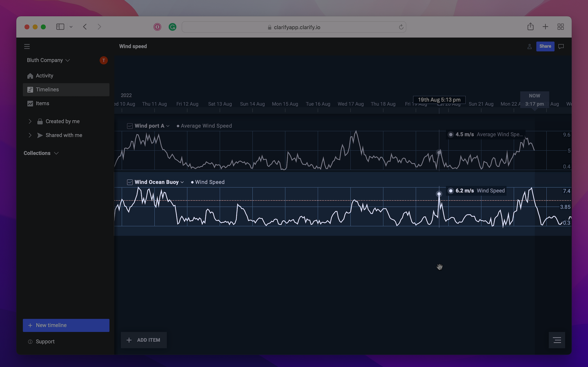Click the hamburger menu icon in sidebar
588x367 pixels.
pyautogui.click(x=27, y=46)
